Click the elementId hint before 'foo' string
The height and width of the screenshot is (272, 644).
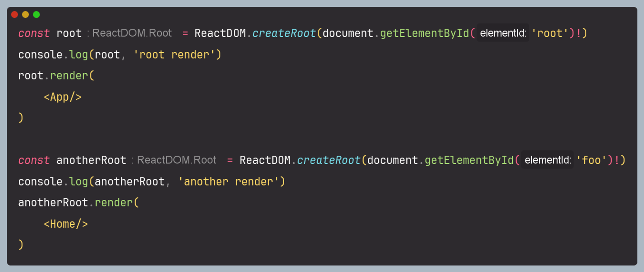547,160
